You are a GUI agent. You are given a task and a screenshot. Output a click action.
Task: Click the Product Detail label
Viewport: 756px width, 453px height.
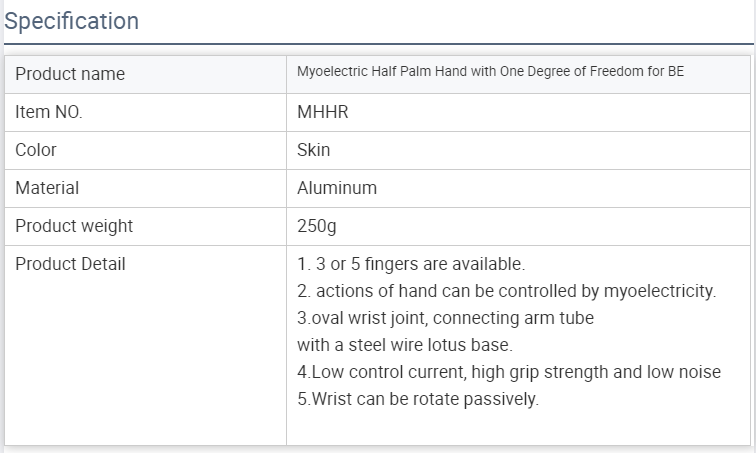(x=70, y=264)
